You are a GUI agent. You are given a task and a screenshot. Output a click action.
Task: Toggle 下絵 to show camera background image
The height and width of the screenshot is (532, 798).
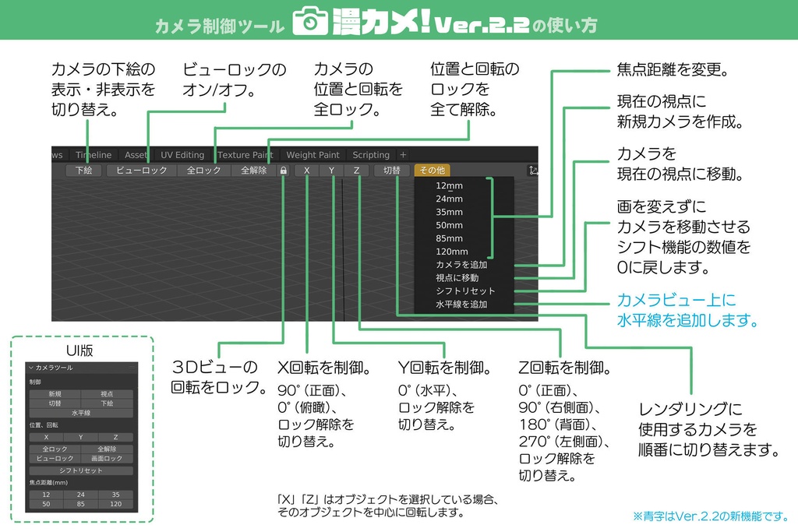pos(84,170)
